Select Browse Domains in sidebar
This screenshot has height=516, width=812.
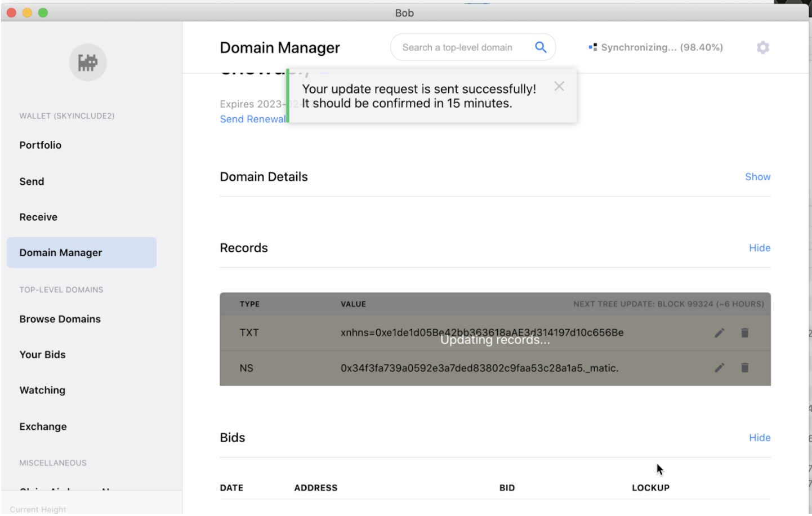(x=60, y=319)
